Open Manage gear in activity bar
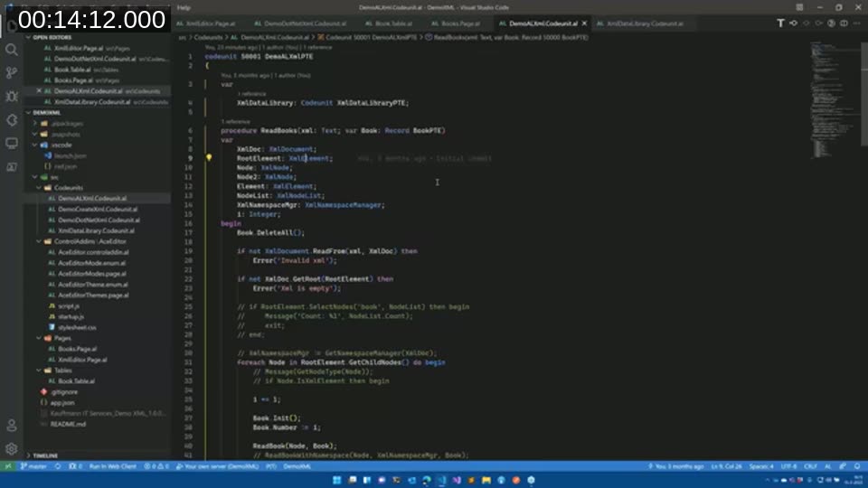This screenshot has height=488, width=868. pos(12,448)
